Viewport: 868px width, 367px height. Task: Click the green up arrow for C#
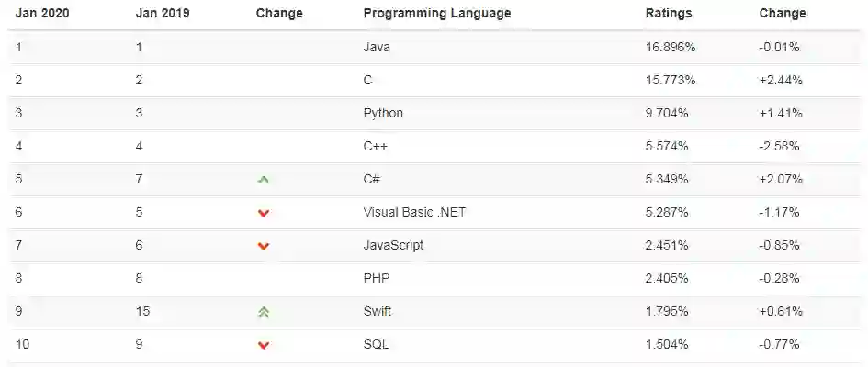point(264,180)
